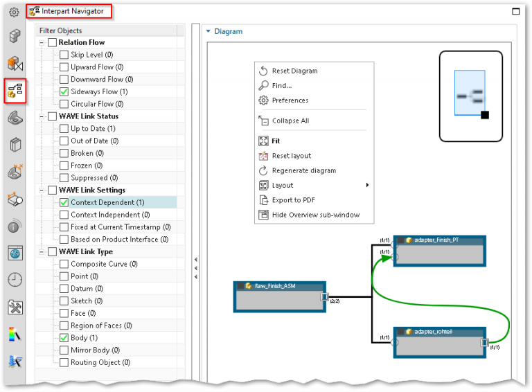This screenshot has width=532, height=392.
Task: Click the black resize handle in overview window
Action: click(484, 115)
